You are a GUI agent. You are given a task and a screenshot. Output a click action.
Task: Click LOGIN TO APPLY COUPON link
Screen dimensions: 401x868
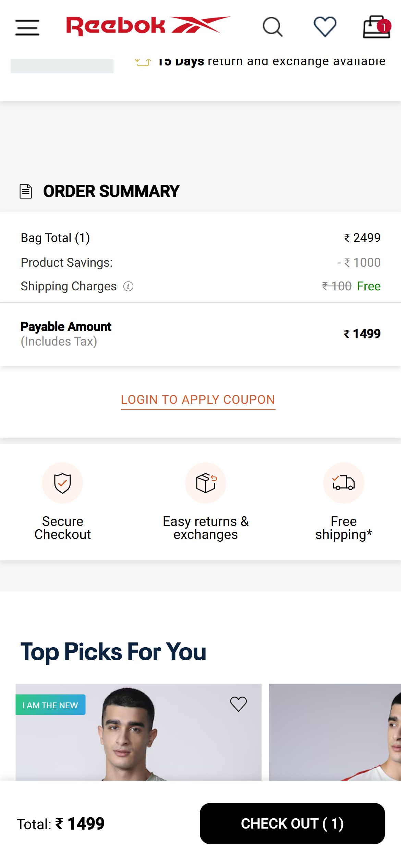point(198,400)
